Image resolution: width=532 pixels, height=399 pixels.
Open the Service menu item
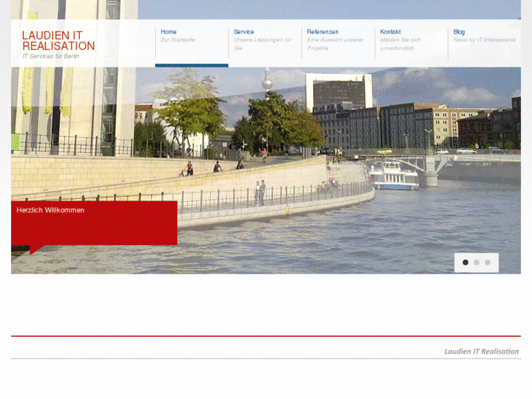pyautogui.click(x=244, y=31)
